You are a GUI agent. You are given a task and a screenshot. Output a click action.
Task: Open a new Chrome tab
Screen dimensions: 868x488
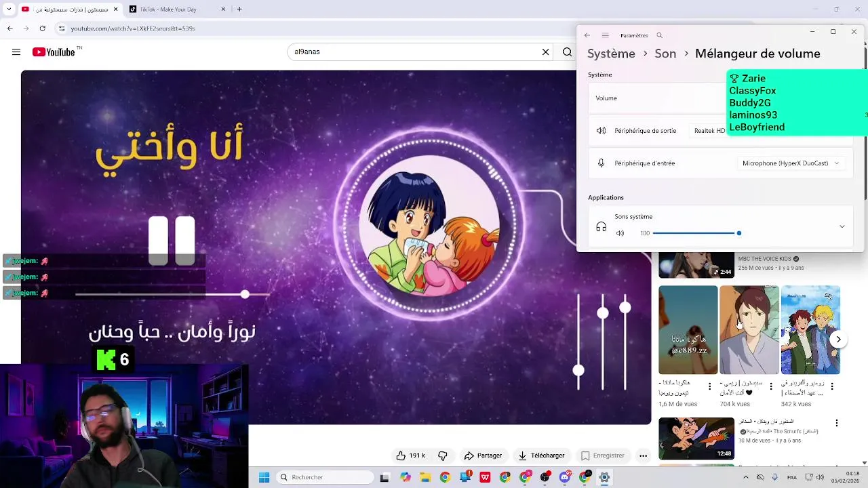click(239, 9)
